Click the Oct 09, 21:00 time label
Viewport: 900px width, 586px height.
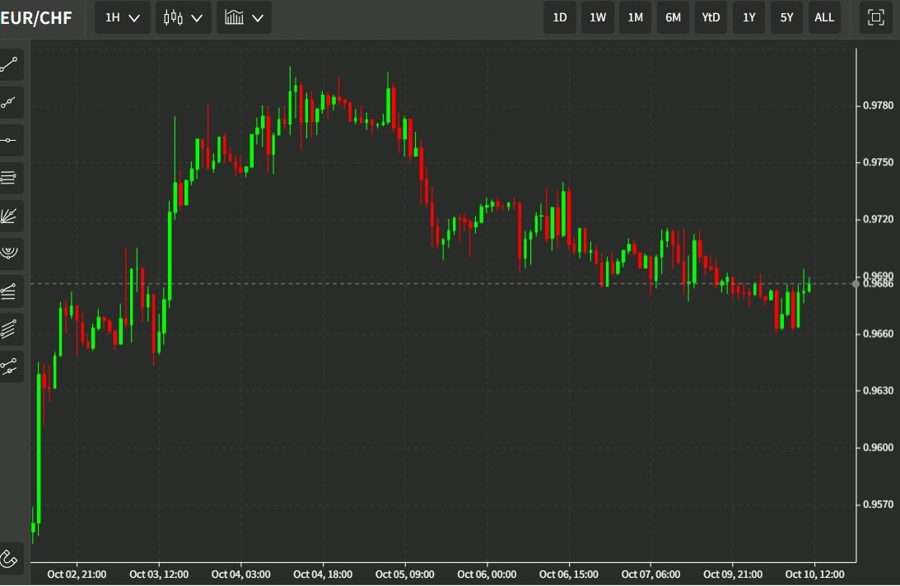[x=733, y=574]
